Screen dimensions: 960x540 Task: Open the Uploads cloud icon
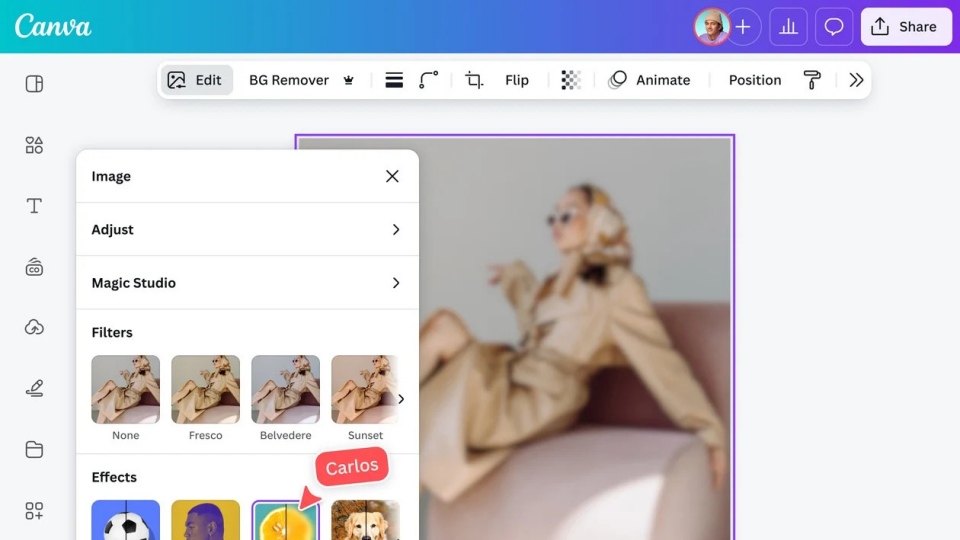34,327
